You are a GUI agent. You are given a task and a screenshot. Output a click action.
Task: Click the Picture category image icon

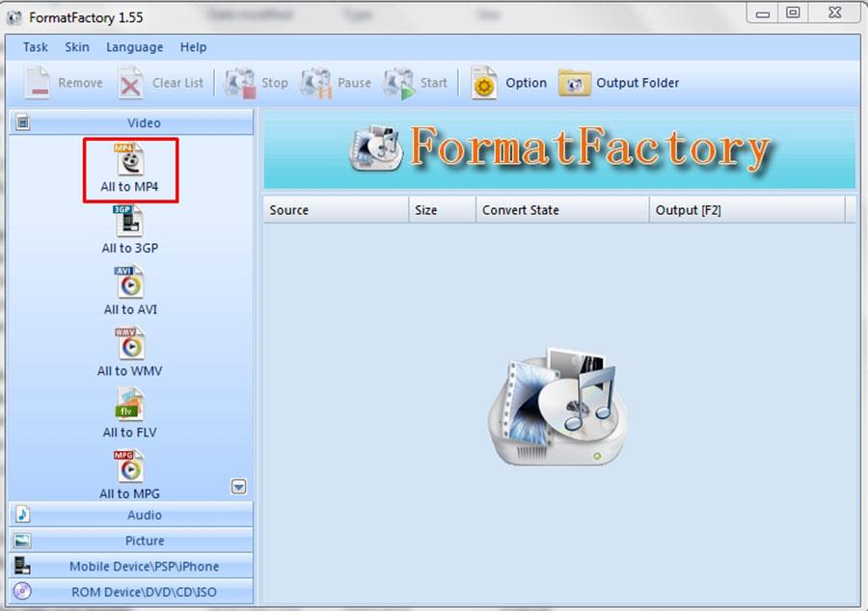coord(23,541)
